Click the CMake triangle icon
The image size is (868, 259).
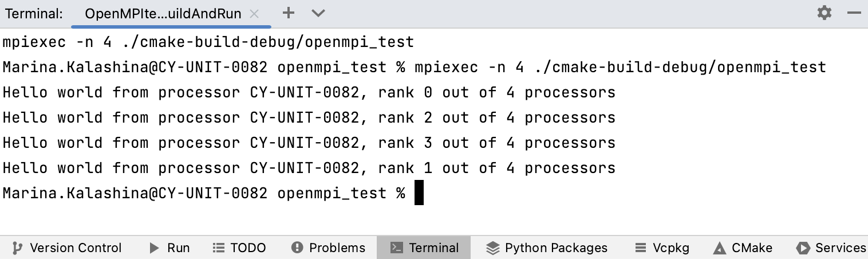720,248
